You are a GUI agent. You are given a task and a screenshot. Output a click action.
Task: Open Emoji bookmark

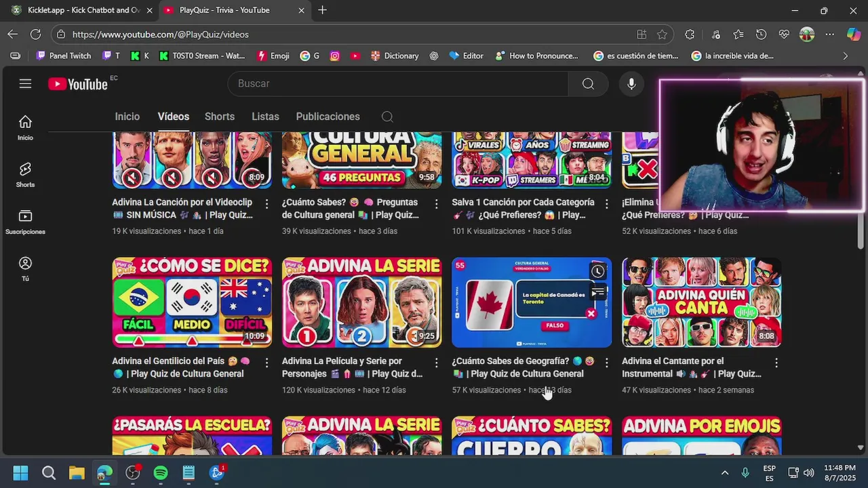(x=273, y=56)
